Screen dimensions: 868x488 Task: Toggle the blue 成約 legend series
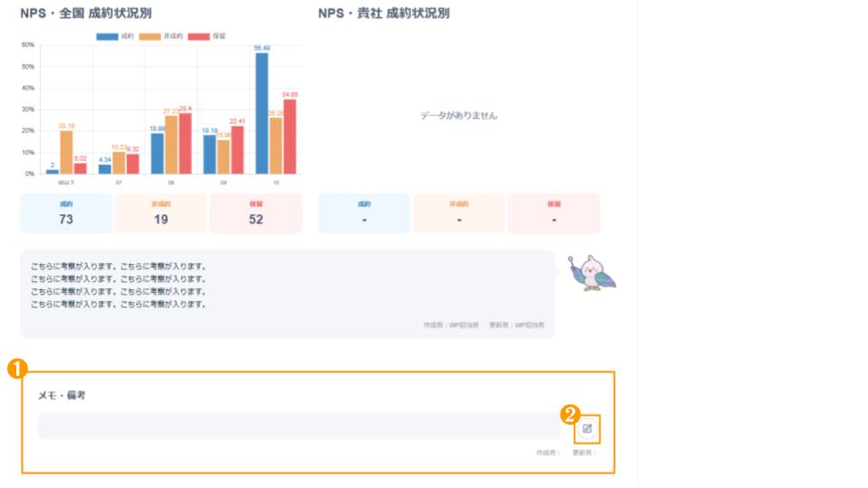[x=114, y=35]
